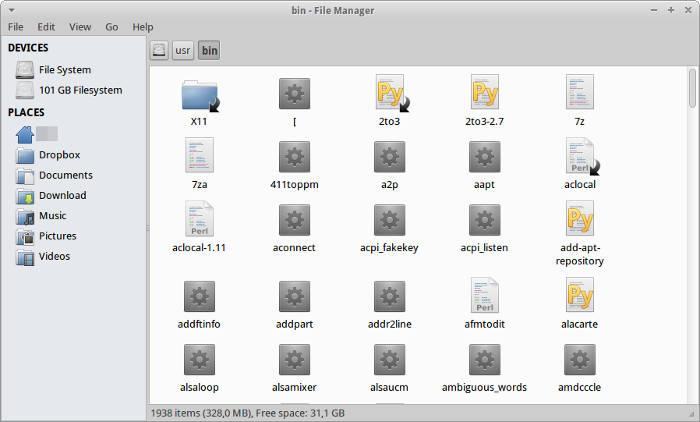Open Dropbox in the Places sidebar
Image resolution: width=700 pixels, height=422 pixels.
click(x=59, y=155)
